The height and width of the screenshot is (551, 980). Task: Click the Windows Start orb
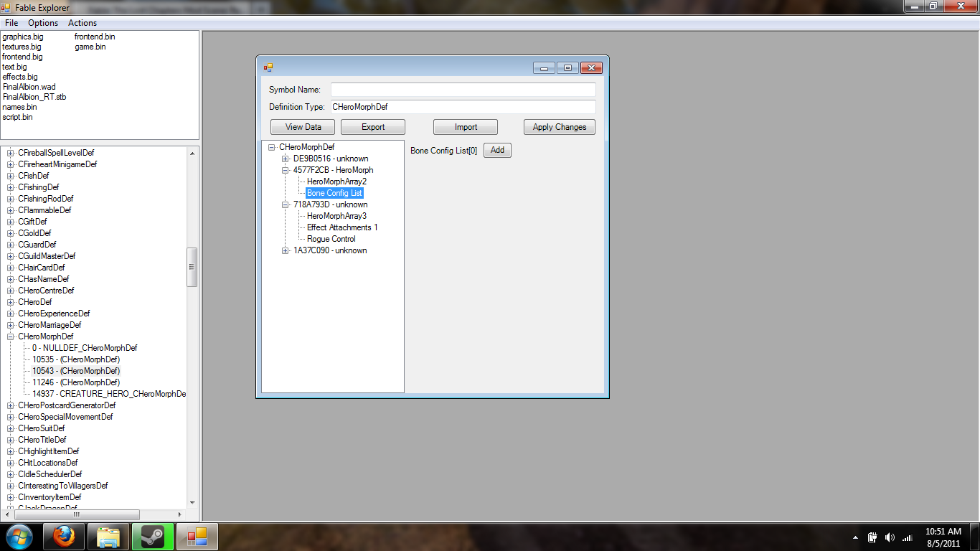tap(19, 537)
